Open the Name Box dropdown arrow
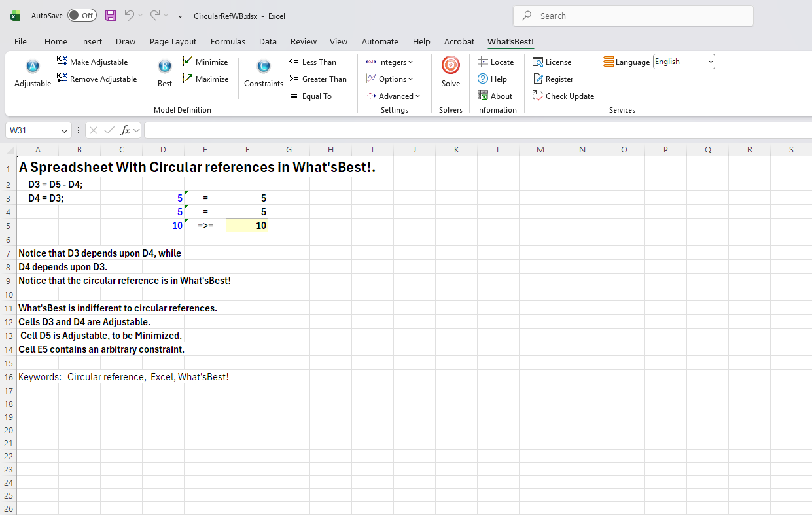The height and width of the screenshot is (515, 812). click(x=64, y=131)
